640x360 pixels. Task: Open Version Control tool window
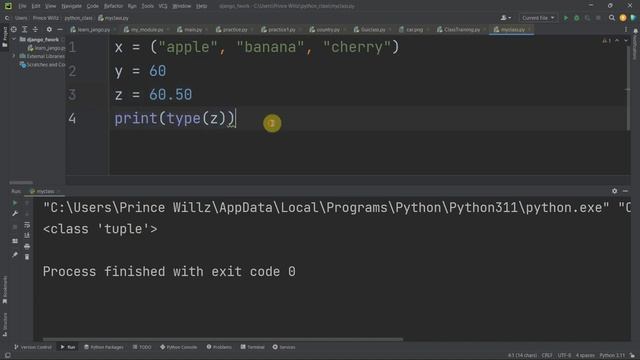coord(33,347)
